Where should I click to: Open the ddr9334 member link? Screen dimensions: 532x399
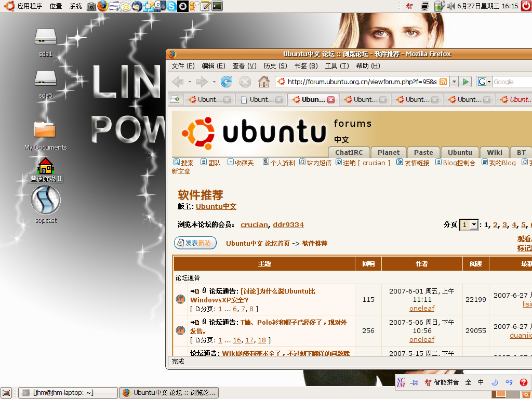point(288,224)
